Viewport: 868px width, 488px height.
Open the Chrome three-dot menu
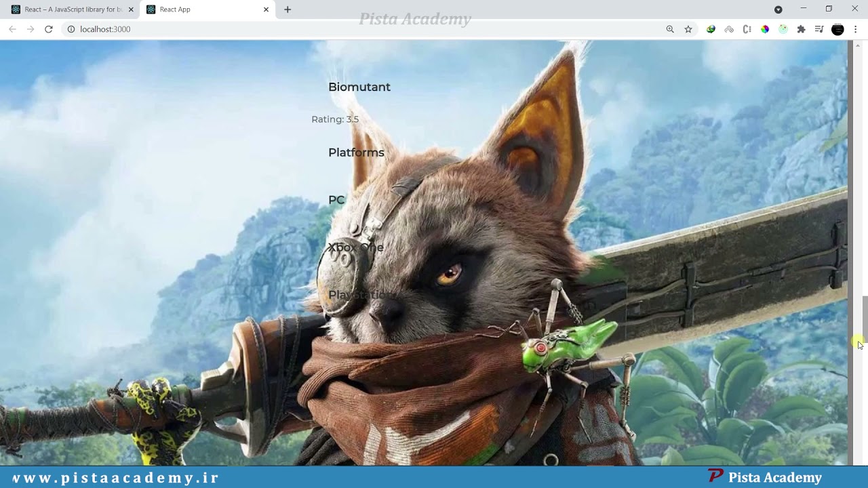point(856,29)
